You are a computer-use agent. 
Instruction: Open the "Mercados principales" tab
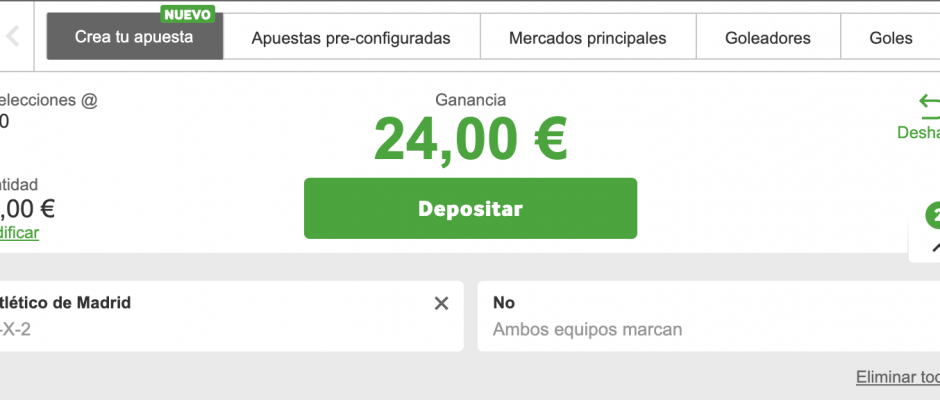click(x=587, y=38)
